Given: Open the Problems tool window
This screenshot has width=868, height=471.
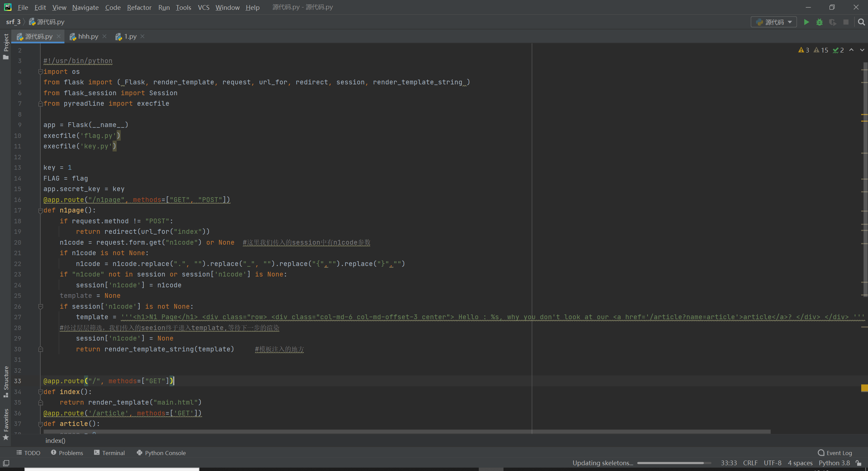Looking at the screenshot, I should 71,453.
